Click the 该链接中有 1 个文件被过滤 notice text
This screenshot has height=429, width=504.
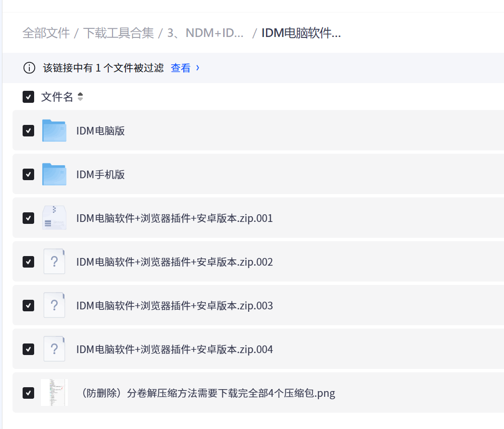click(x=103, y=68)
